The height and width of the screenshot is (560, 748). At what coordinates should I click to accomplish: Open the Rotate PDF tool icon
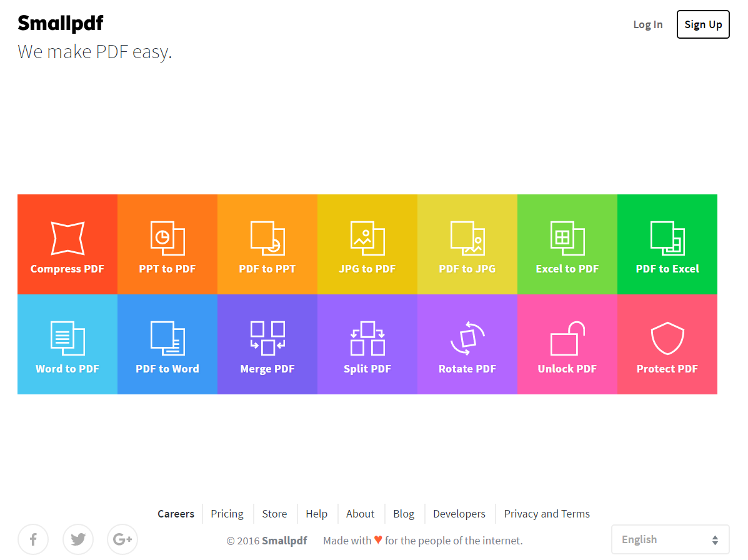[x=467, y=338]
